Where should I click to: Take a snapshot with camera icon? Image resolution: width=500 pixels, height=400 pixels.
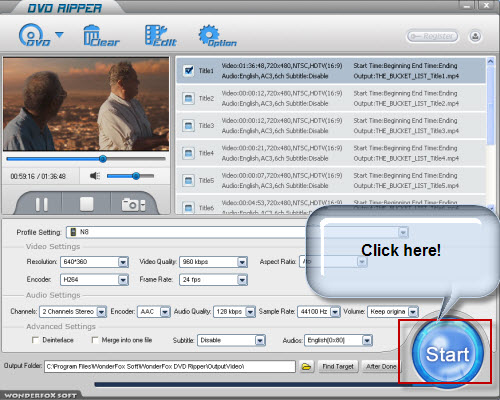click(133, 204)
